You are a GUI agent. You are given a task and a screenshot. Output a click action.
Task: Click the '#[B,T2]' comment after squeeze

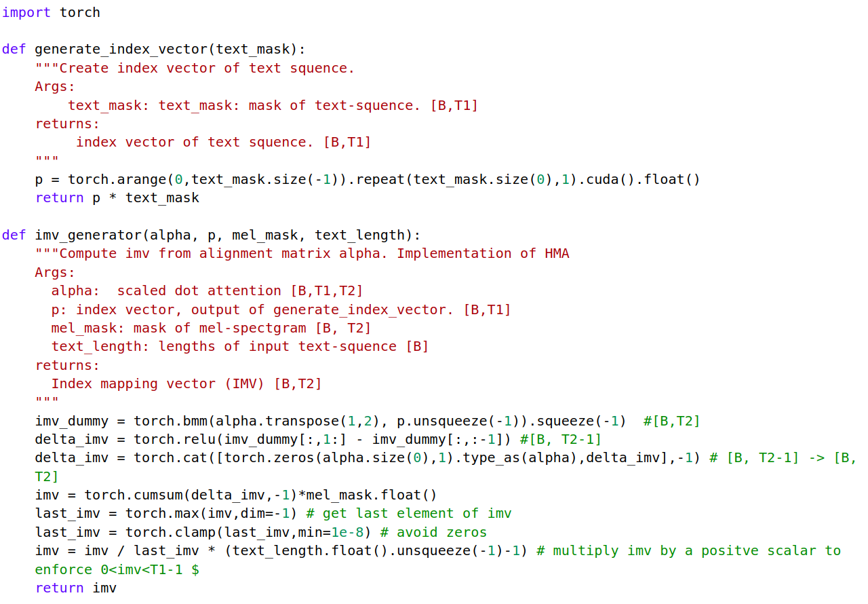pos(671,421)
